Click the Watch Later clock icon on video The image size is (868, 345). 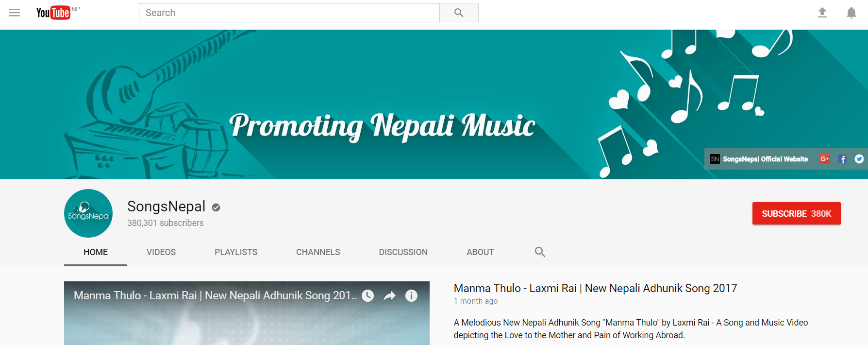368,295
